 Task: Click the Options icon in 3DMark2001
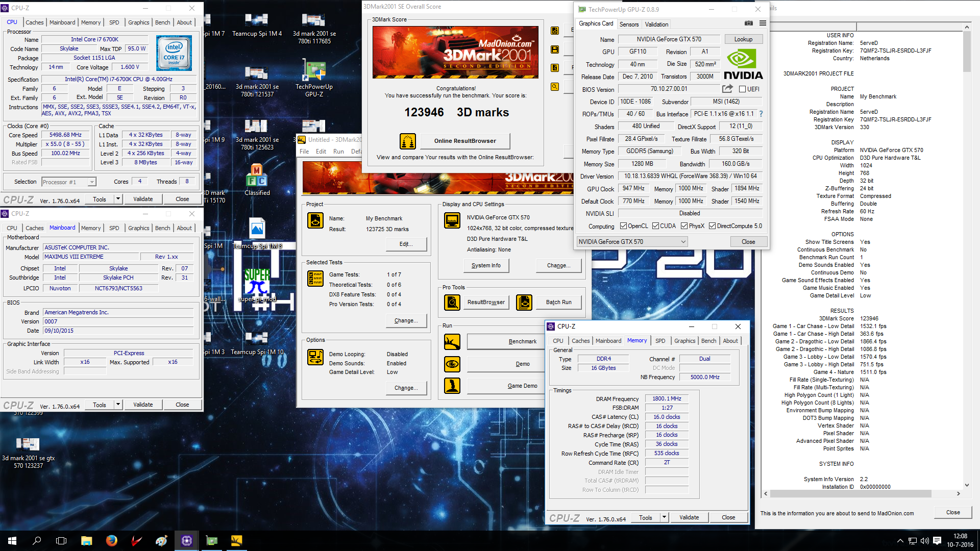[315, 357]
